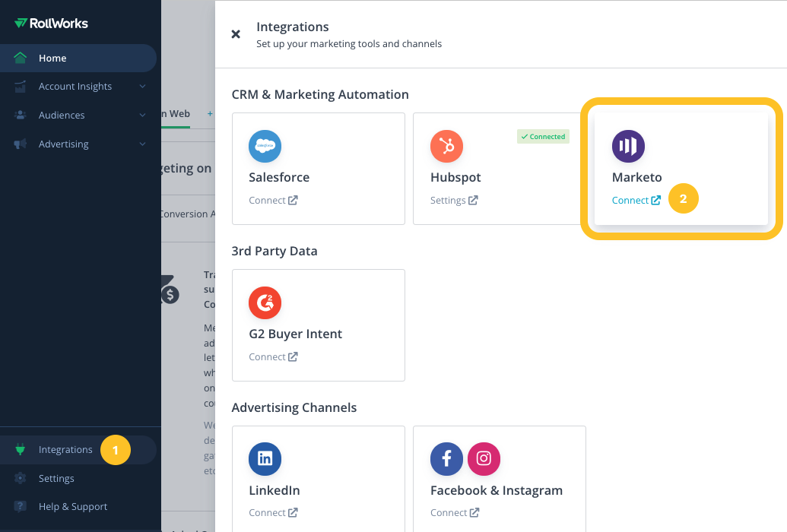Viewport: 787px width, 532px height.
Task: Click the green Home icon in sidebar
Action: pos(21,58)
